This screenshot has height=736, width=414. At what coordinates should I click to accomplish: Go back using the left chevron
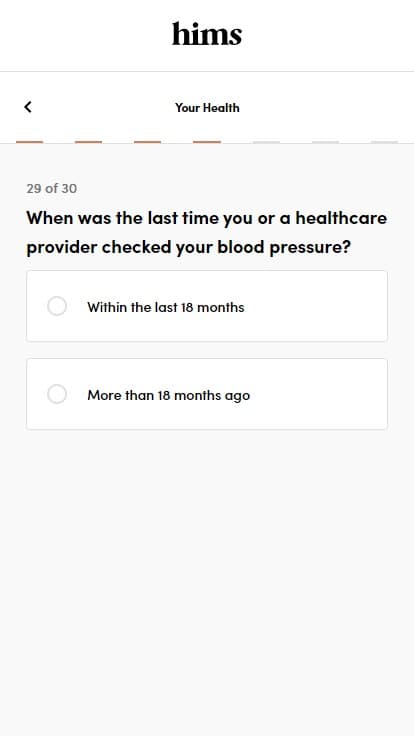(x=28, y=107)
